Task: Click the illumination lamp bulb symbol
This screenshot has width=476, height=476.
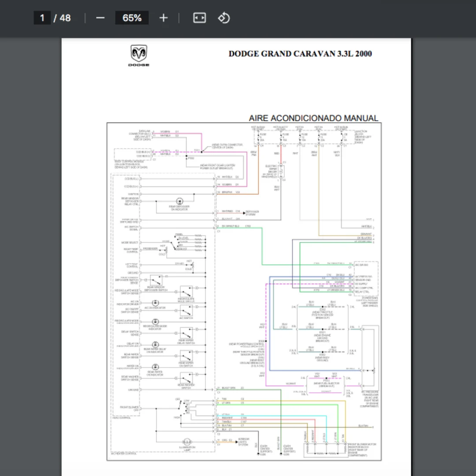Action: [187, 442]
